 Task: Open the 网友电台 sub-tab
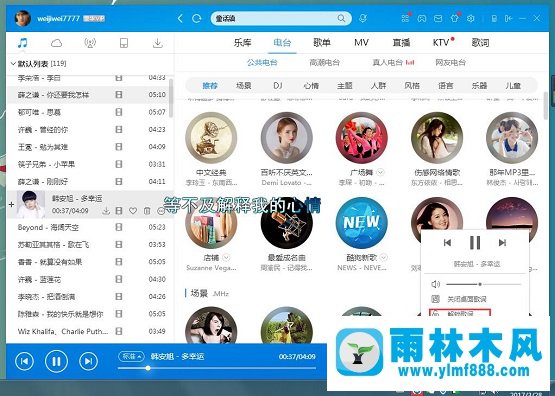pyautogui.click(x=450, y=63)
